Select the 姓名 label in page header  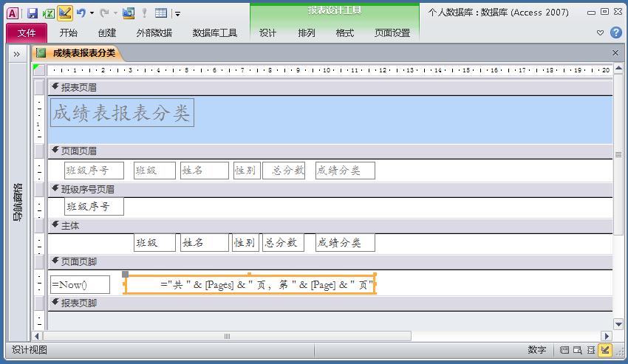[x=204, y=171]
